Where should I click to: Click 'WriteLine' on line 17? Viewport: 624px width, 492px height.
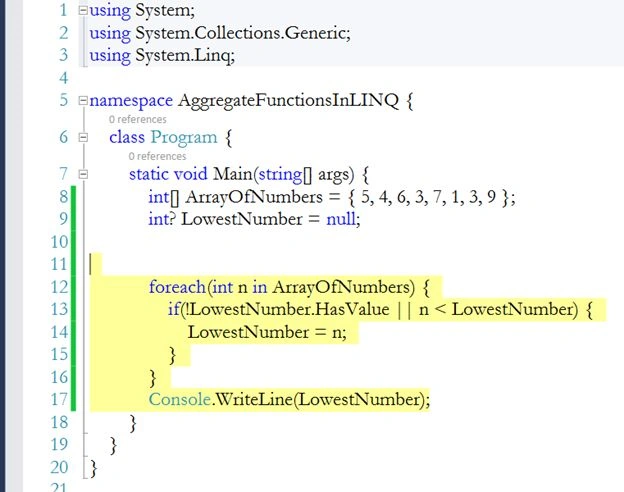pyautogui.click(x=254, y=399)
